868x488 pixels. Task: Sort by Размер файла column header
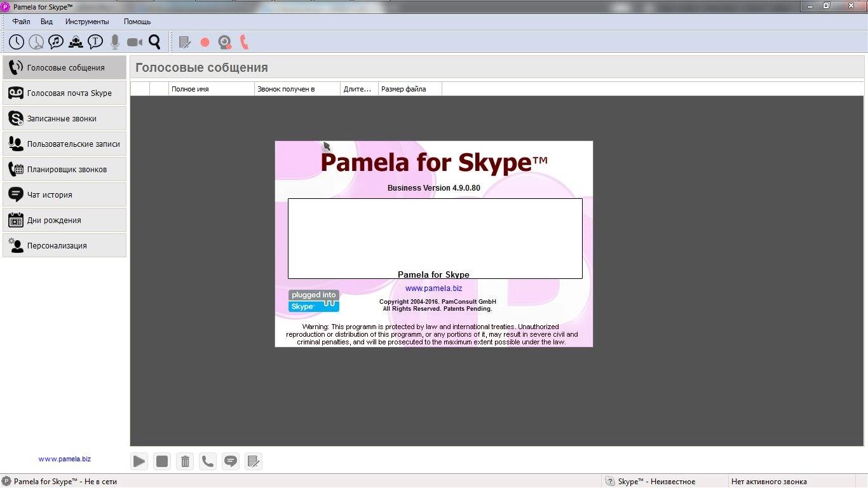coord(410,89)
